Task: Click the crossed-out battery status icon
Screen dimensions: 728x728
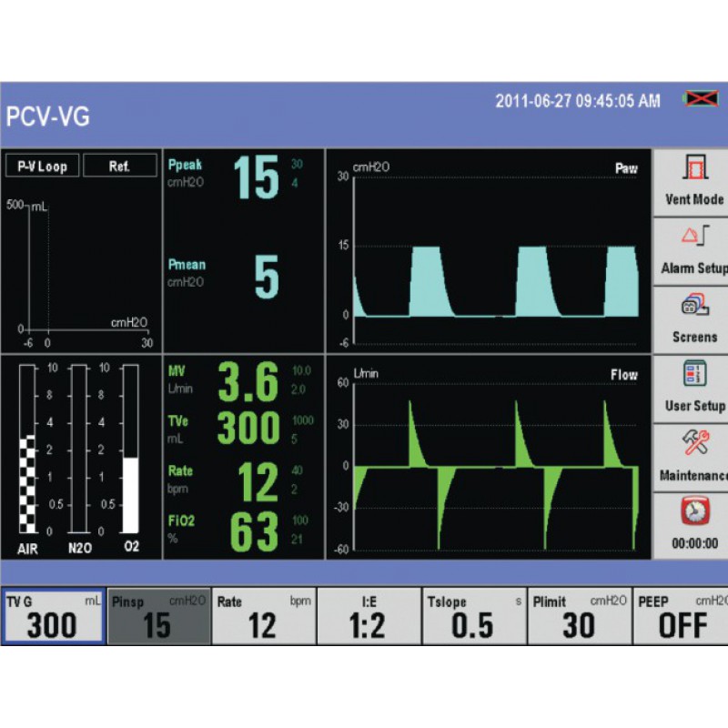Action: tap(702, 99)
